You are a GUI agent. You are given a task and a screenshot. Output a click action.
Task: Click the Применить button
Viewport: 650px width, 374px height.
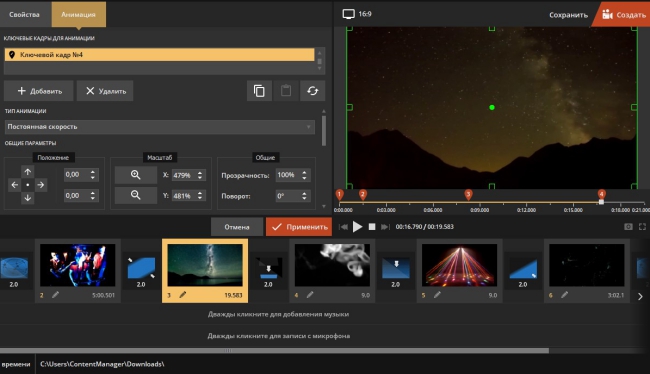(299, 227)
